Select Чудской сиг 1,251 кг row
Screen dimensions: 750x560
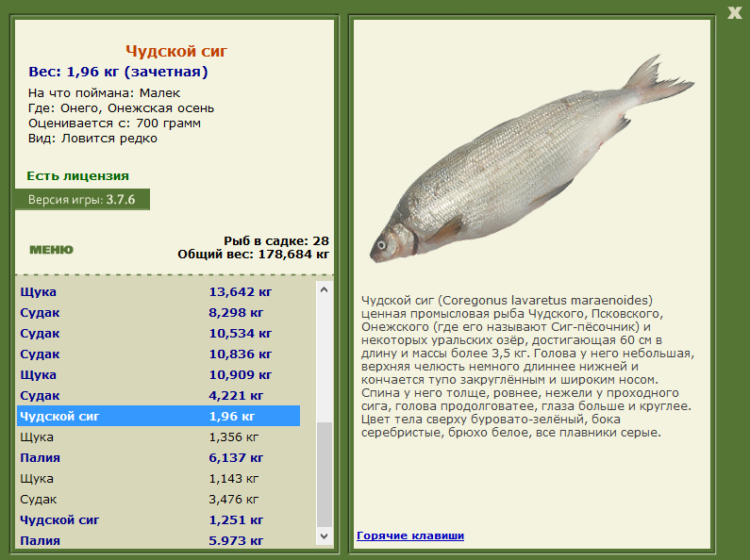[x=158, y=519]
